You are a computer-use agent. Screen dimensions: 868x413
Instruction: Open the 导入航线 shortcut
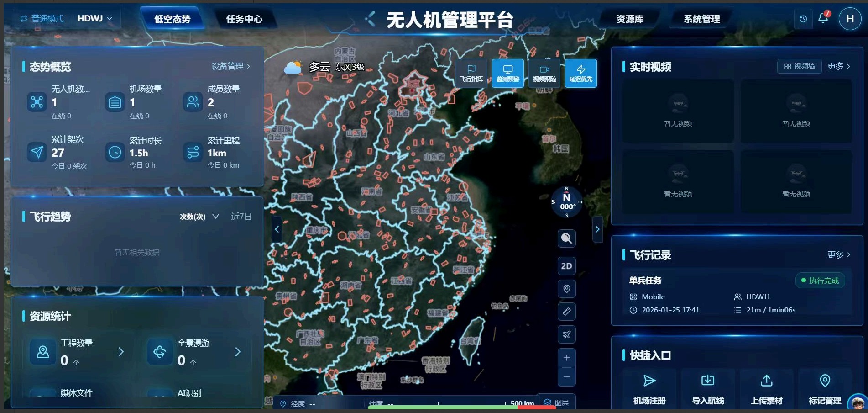708,389
